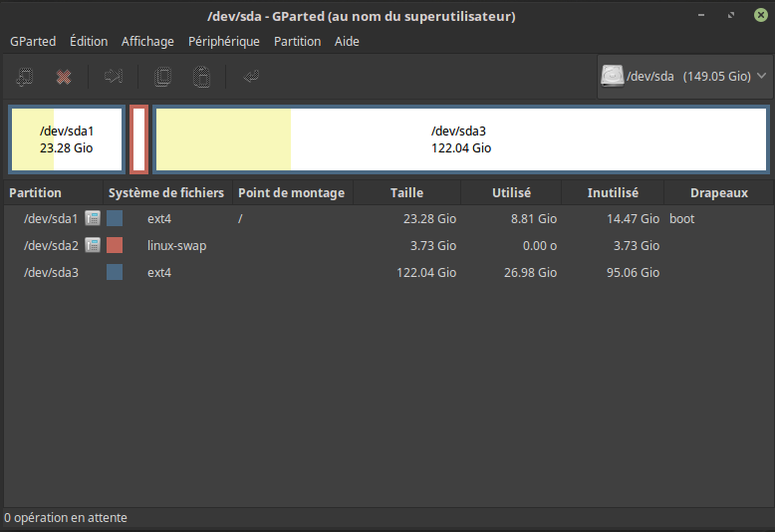Open the Édition menu
Viewport: 775px width, 532px height.
pyautogui.click(x=89, y=41)
